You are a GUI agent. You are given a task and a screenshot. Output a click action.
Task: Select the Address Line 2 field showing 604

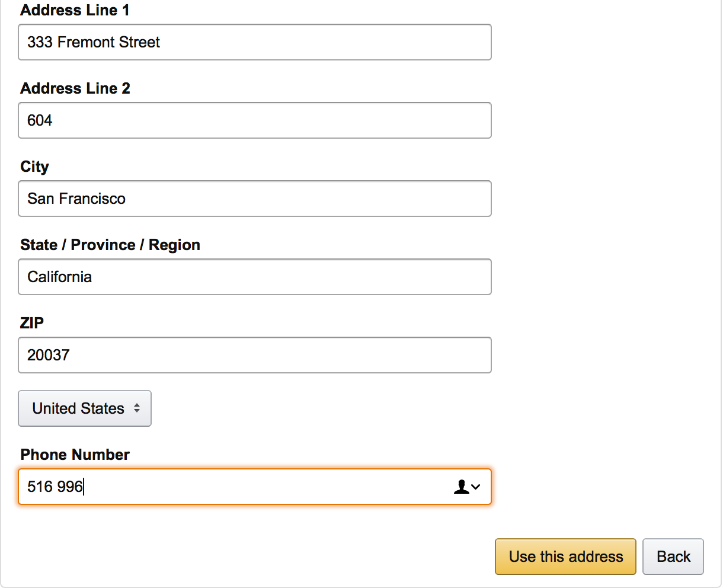pyautogui.click(x=255, y=120)
